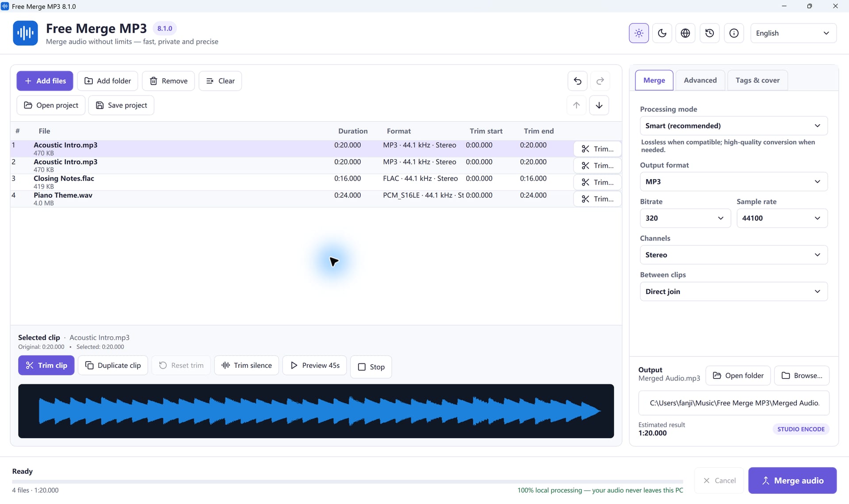849x504 pixels.
Task: Switch to the Advanced tab
Action: pyautogui.click(x=700, y=80)
